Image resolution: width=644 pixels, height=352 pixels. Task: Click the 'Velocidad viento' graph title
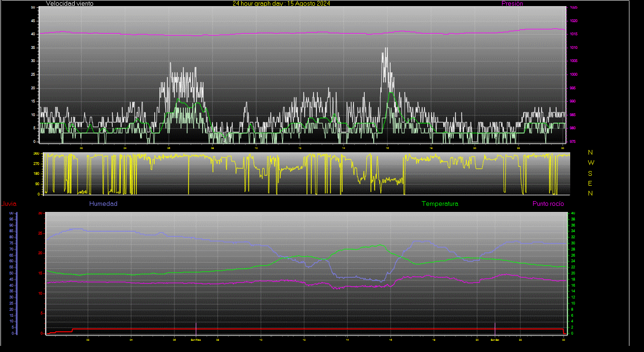click(x=70, y=4)
